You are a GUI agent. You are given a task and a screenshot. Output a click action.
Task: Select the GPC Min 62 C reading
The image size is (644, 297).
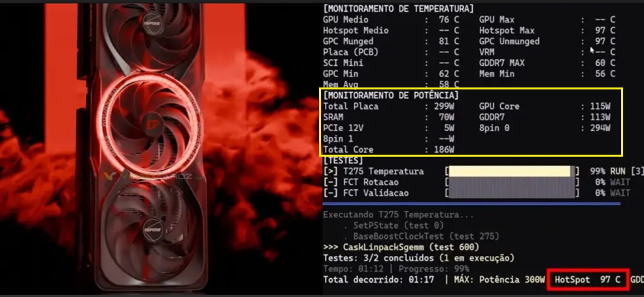point(391,74)
